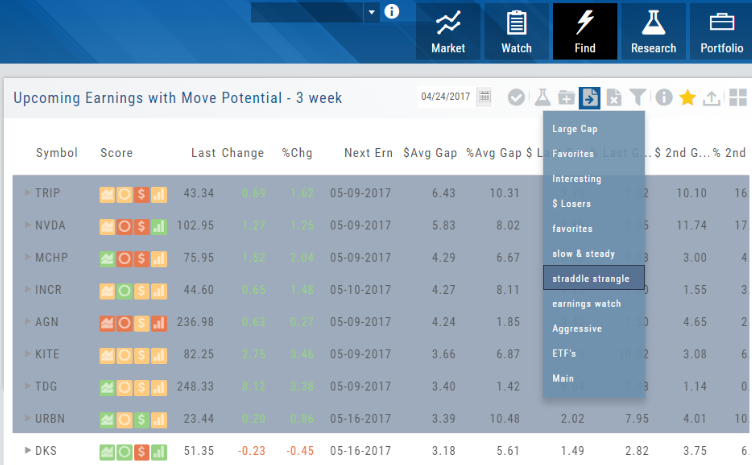The width and height of the screenshot is (752, 465).
Task: Toggle the checkmark select-all icon
Action: tap(516, 97)
